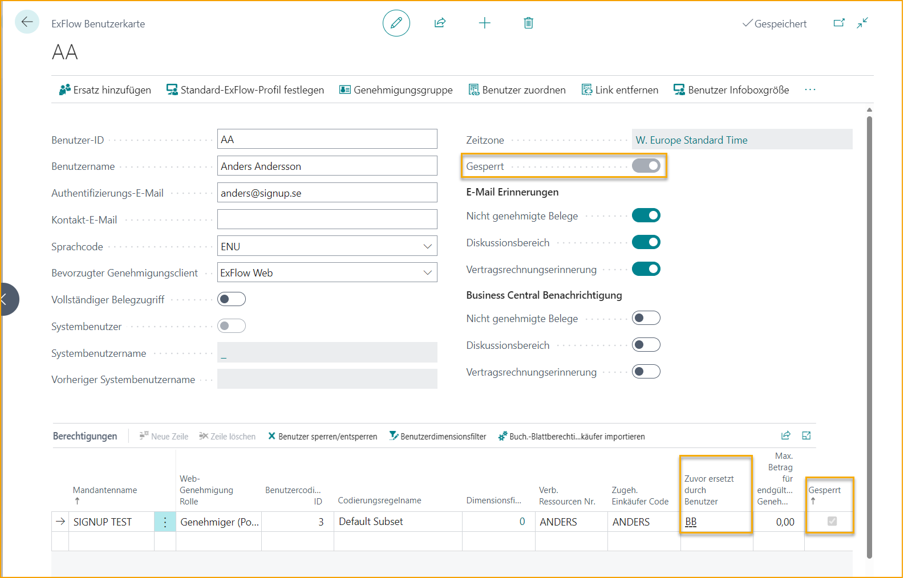Show more actions via the ellipsis menu
924x578 pixels.
810,89
